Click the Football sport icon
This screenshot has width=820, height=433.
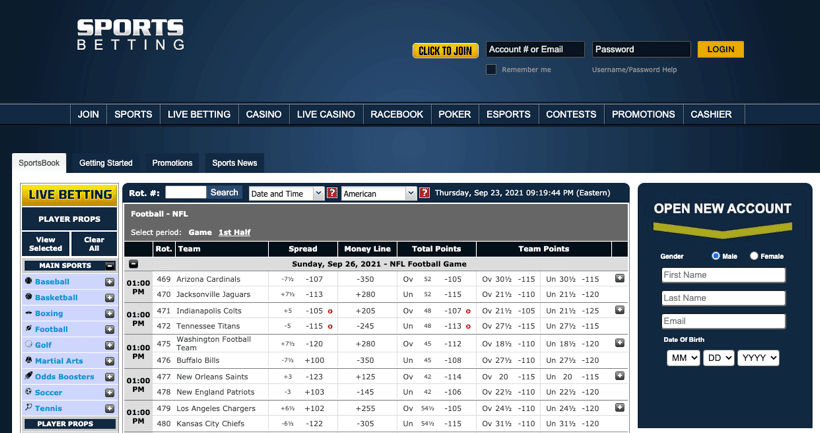29,328
